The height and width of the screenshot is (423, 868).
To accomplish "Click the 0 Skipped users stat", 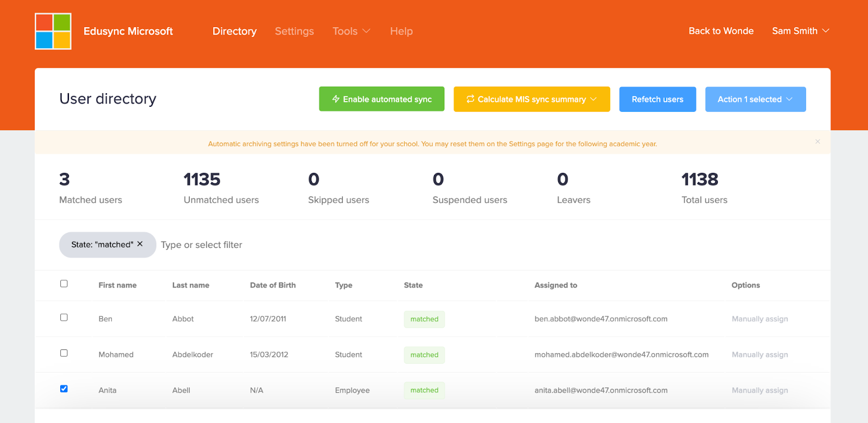I will click(339, 188).
